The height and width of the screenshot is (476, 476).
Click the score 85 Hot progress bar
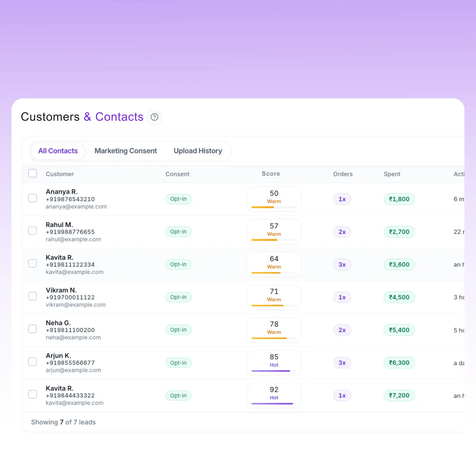pos(274,371)
